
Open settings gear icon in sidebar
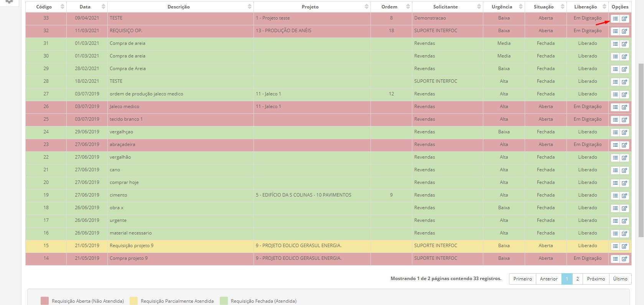tap(9, 2)
